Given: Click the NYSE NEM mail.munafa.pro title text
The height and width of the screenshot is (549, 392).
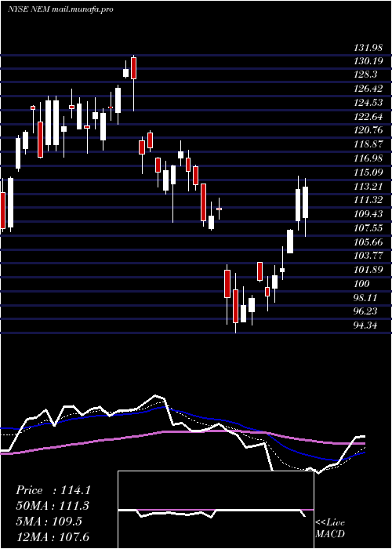Looking at the screenshot, I should tap(60, 9).
